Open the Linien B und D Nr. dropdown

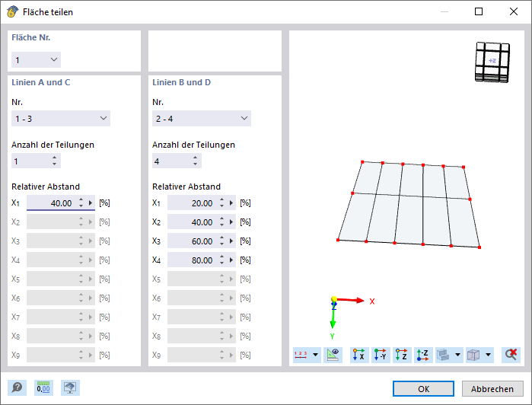pos(202,119)
